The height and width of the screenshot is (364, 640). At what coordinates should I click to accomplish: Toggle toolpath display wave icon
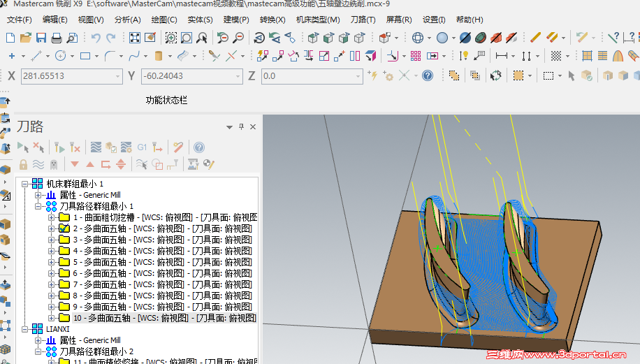[38, 164]
